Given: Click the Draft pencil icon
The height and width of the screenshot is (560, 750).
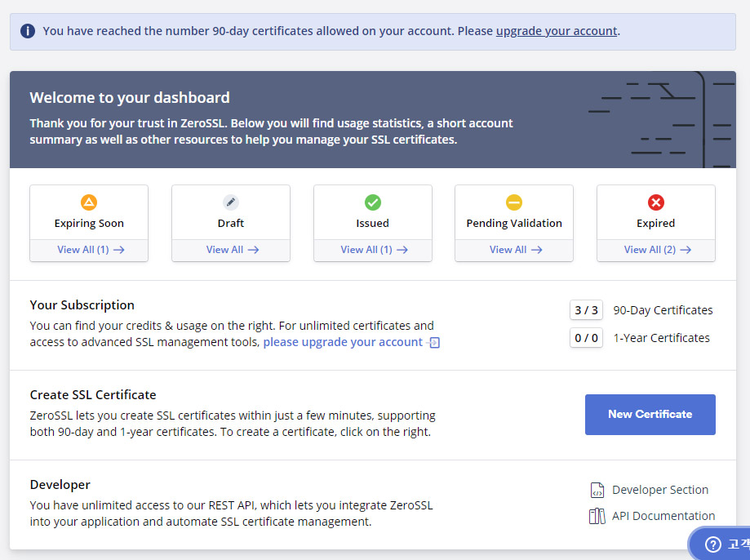Looking at the screenshot, I should (x=231, y=202).
